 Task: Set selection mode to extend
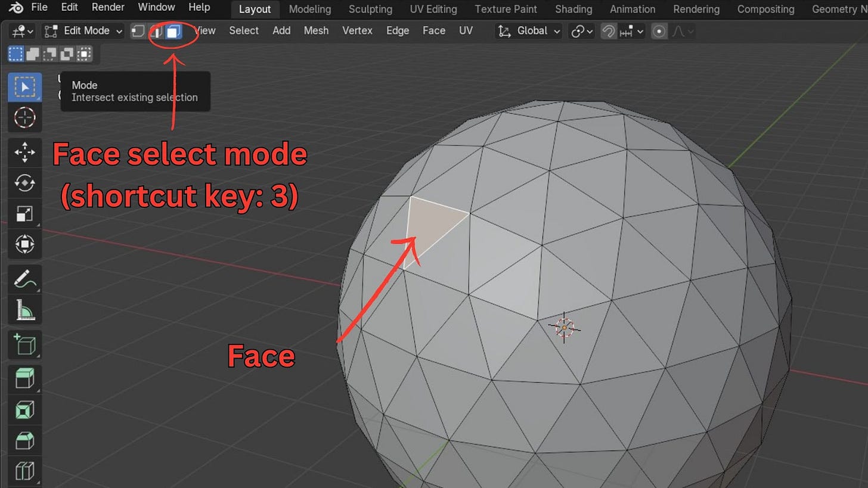pos(33,54)
